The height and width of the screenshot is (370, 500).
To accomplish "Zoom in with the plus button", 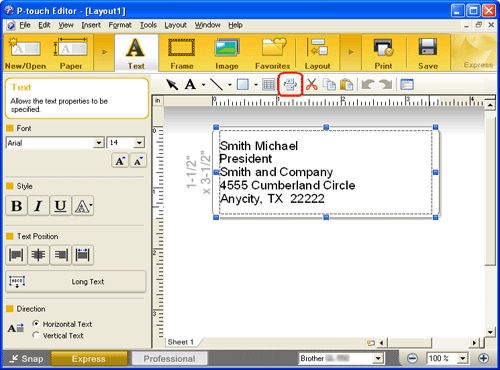I will [483, 359].
